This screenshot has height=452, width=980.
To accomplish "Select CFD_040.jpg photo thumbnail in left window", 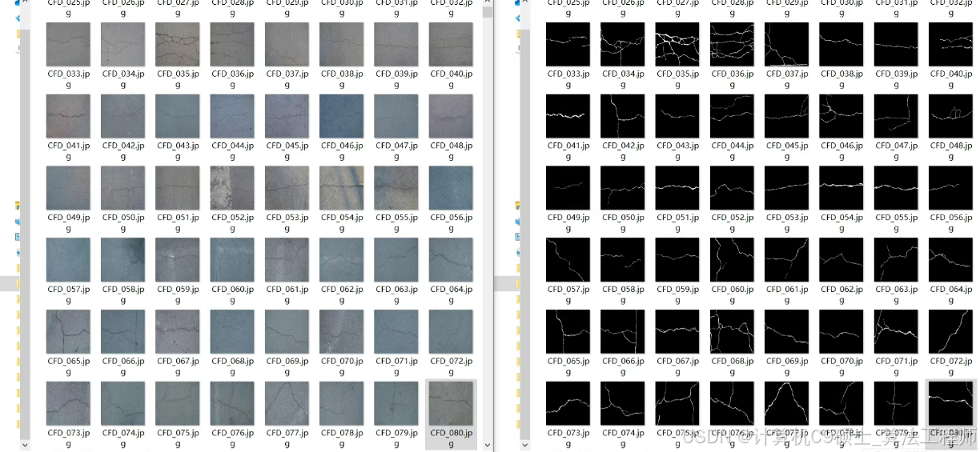I will (450, 44).
